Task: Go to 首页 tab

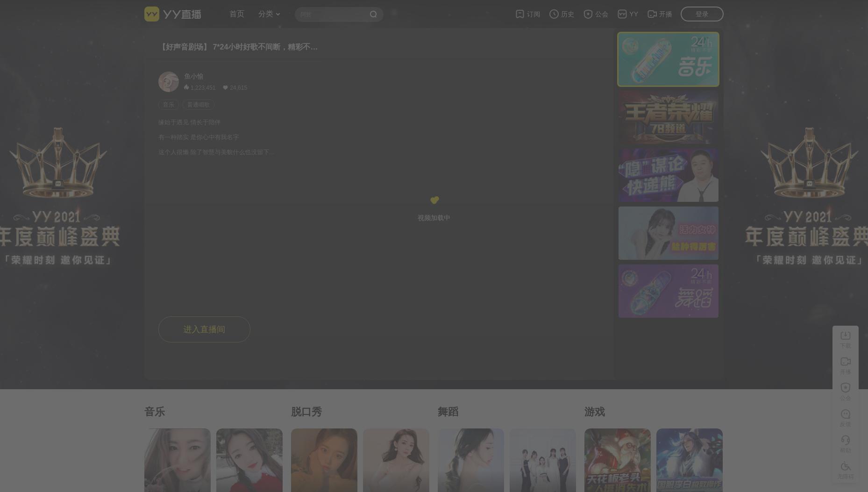Action: [237, 14]
